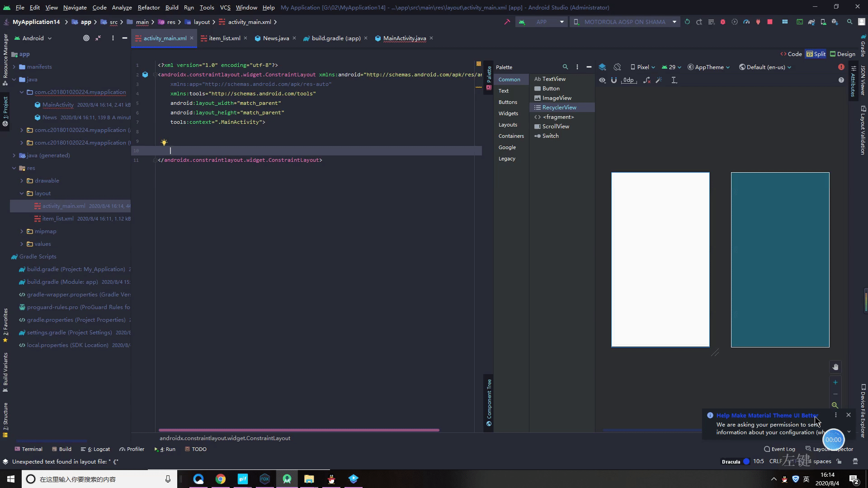
Task: Click Build in the top menu bar
Action: coord(172,7)
